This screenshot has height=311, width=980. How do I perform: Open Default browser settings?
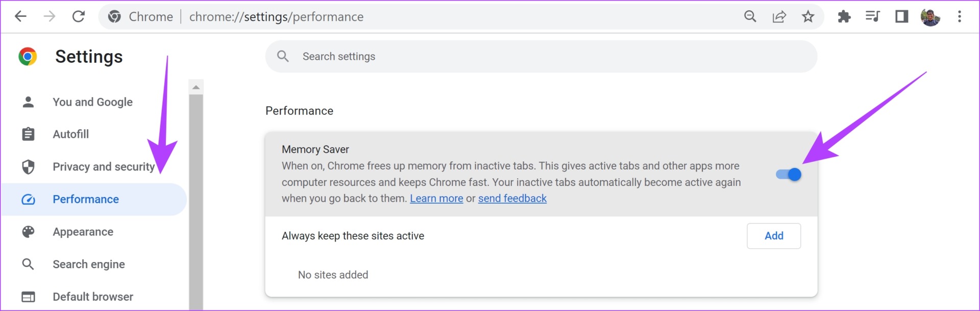point(94,297)
